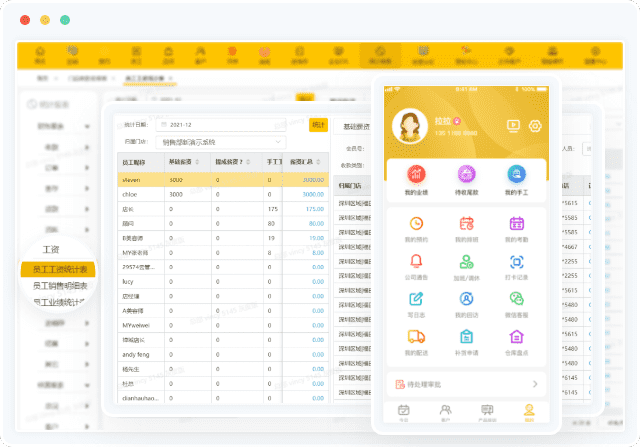Click the 工资 sidebar group
Image resolution: width=640 pixels, height=447 pixels.
point(51,249)
